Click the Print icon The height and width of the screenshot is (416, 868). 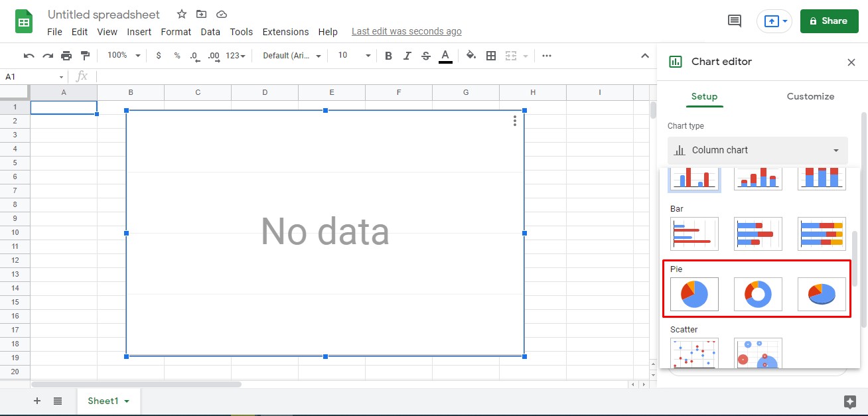(66, 55)
